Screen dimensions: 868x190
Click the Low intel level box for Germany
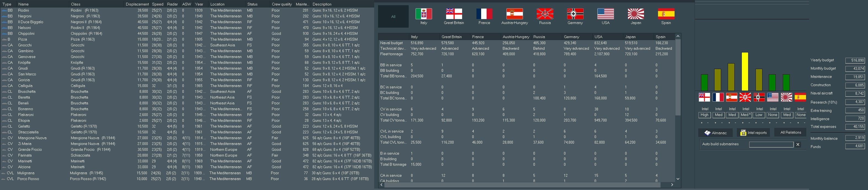(x=759, y=115)
